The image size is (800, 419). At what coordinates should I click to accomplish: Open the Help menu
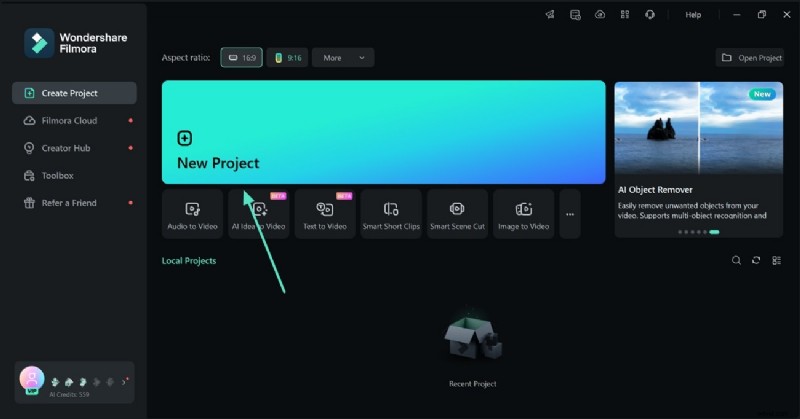(693, 15)
